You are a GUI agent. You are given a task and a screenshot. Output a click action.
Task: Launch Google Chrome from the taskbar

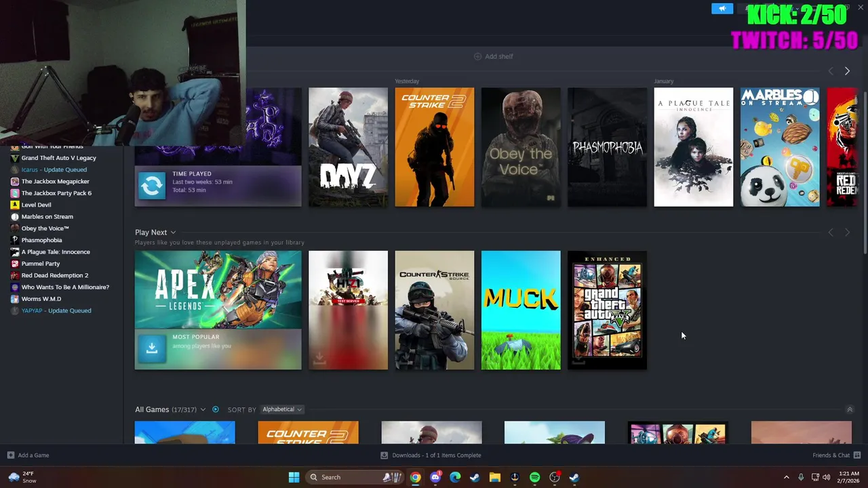415,477
